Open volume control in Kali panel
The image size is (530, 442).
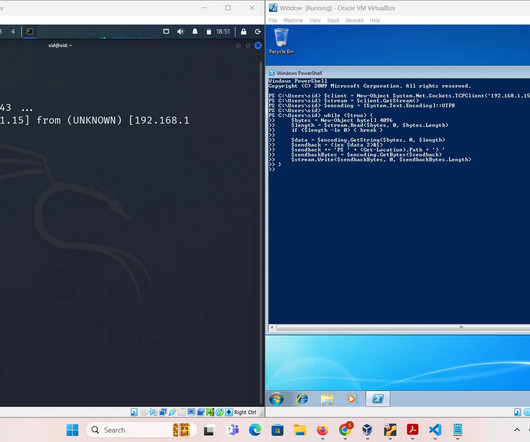180,31
